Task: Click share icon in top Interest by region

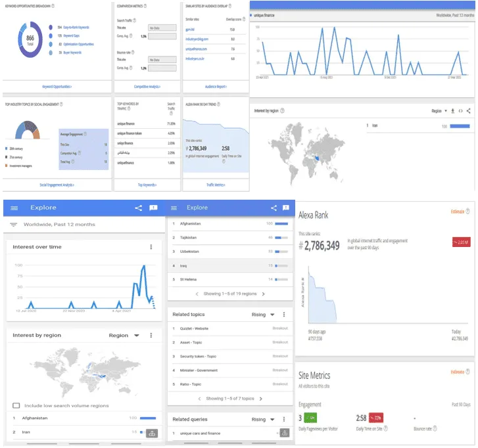Action: point(468,111)
